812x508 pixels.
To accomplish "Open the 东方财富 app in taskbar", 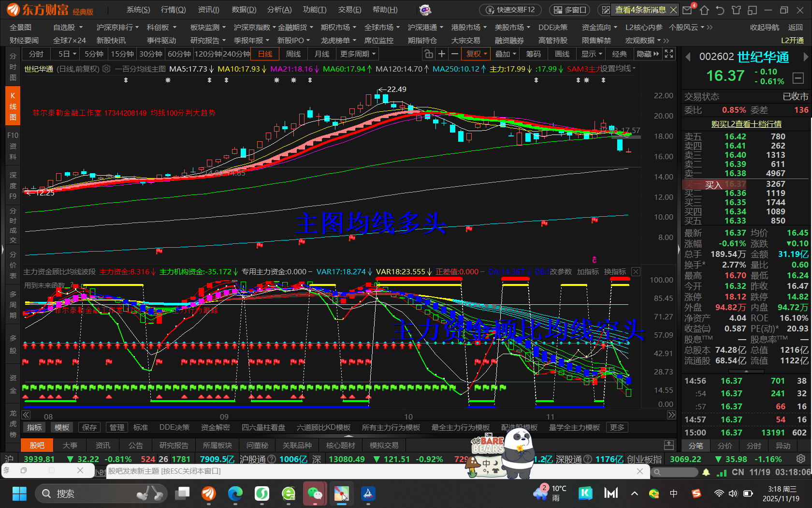I will tap(209, 493).
